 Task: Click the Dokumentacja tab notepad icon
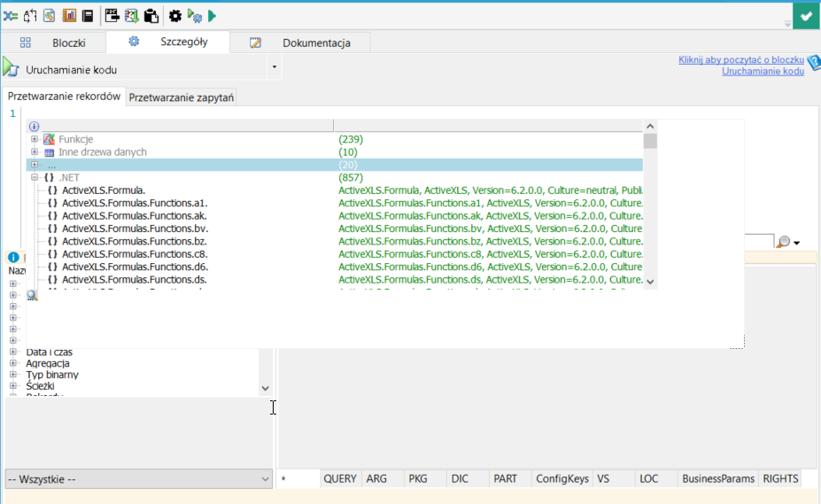255,43
